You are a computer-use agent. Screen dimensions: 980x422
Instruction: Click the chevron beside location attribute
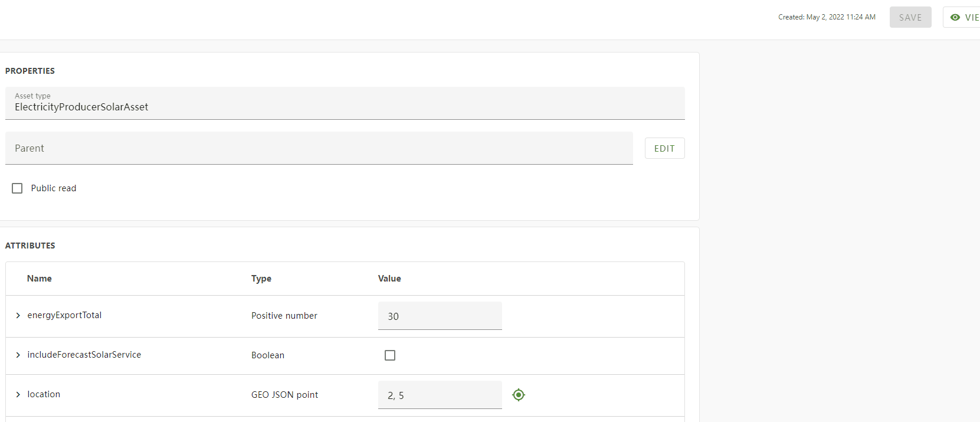(x=18, y=394)
